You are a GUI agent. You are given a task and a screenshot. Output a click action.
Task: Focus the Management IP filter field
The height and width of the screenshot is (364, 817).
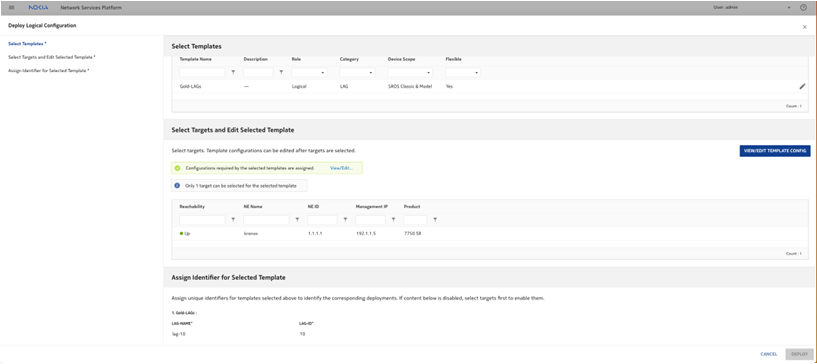coord(370,220)
